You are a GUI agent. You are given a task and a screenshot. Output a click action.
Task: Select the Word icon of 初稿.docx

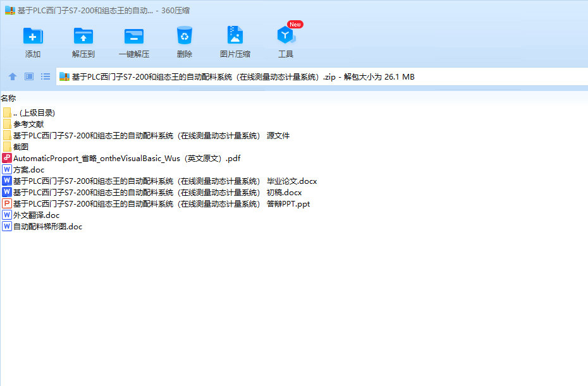pos(7,192)
